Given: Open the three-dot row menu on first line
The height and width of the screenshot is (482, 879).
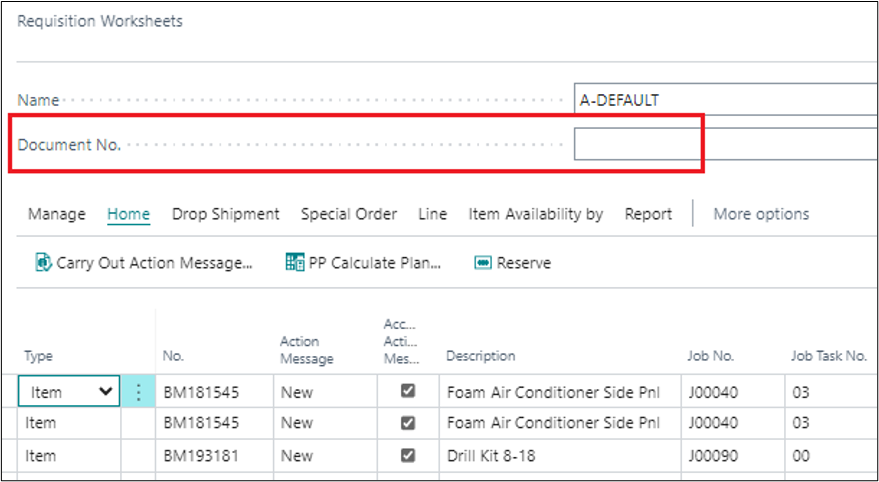Looking at the screenshot, I should (x=138, y=393).
